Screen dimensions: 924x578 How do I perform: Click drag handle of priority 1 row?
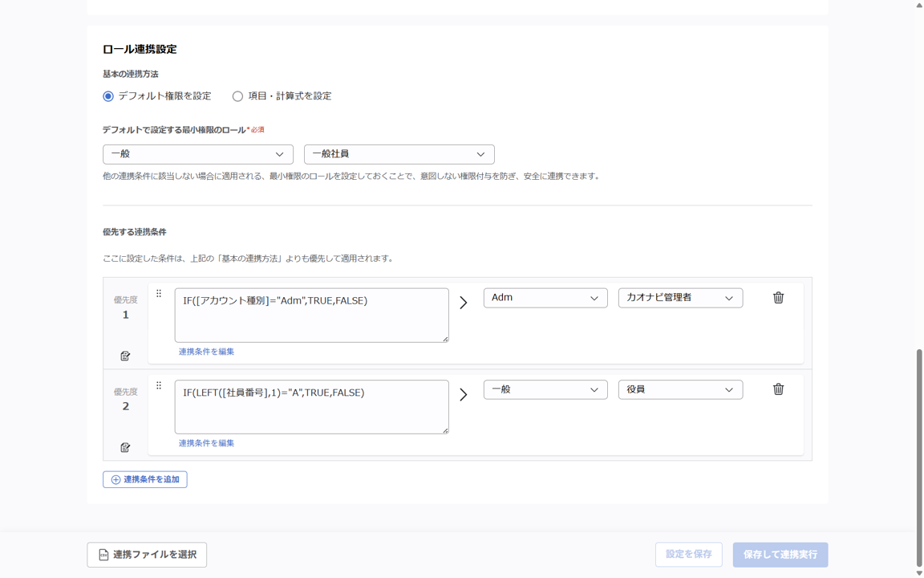click(159, 293)
